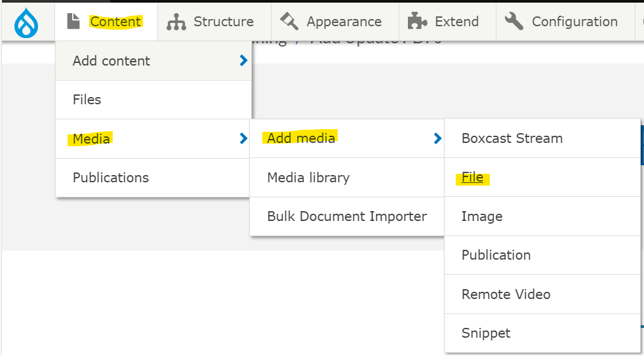Choose Publication media type
This screenshot has width=644, height=360.
[542, 255]
